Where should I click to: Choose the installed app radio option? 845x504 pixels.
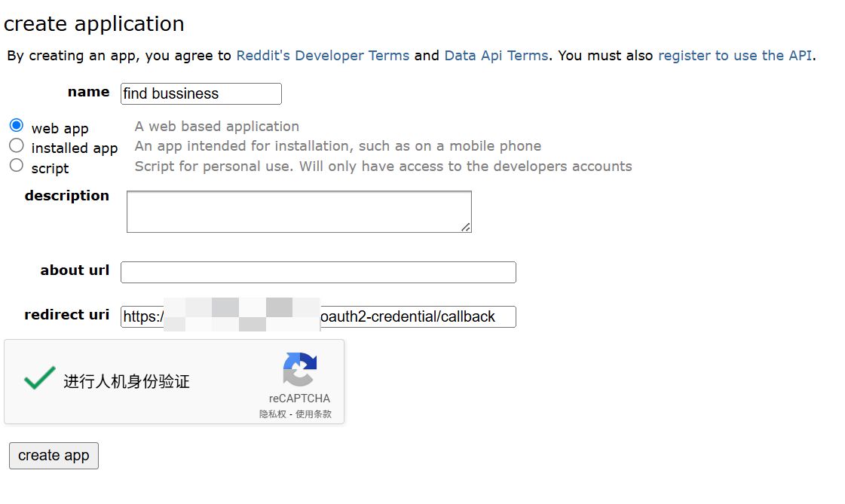click(17, 145)
